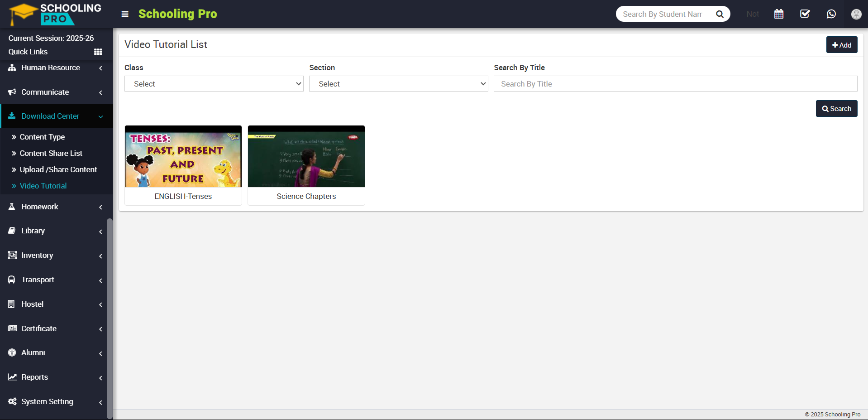
Task: Click the Library book icon
Action: pyautogui.click(x=12, y=231)
